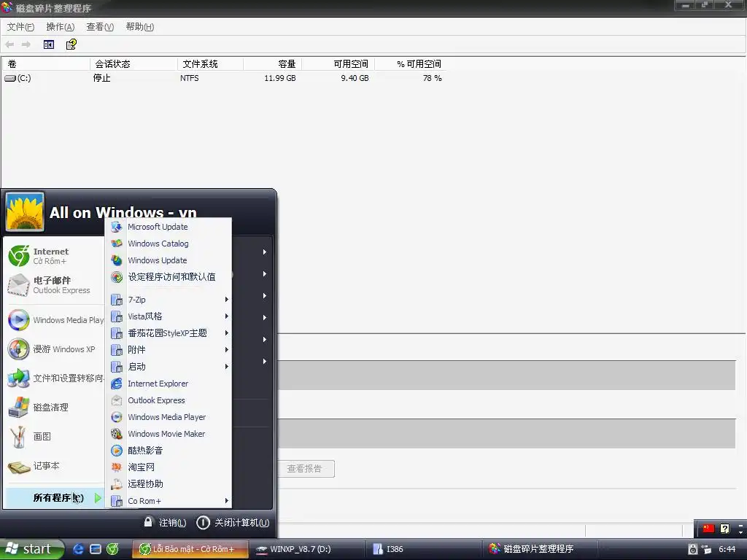This screenshot has width=747, height=560.
Task: Open 远程协助 entry
Action: [169, 484]
